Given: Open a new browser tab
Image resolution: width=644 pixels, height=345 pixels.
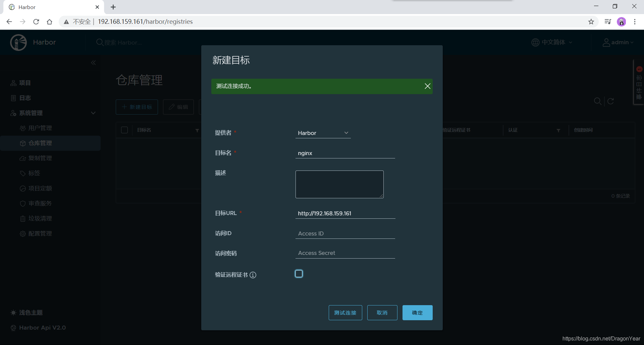Looking at the screenshot, I should tap(113, 7).
